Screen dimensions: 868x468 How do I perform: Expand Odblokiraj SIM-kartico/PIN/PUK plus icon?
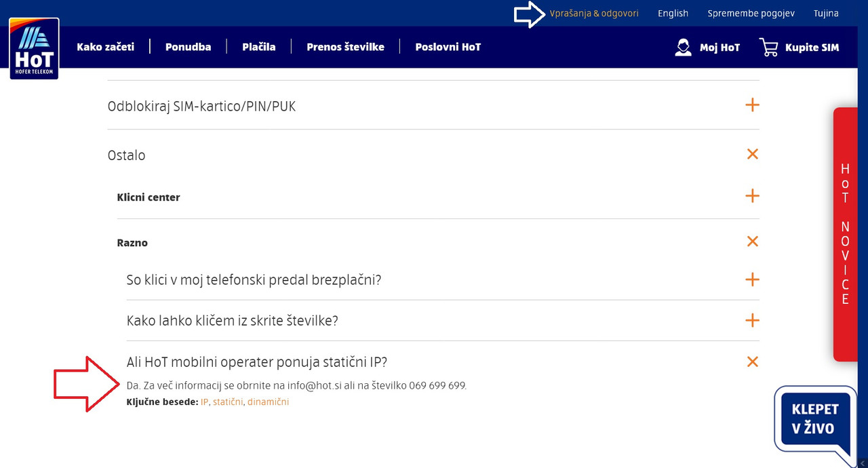[x=752, y=105]
